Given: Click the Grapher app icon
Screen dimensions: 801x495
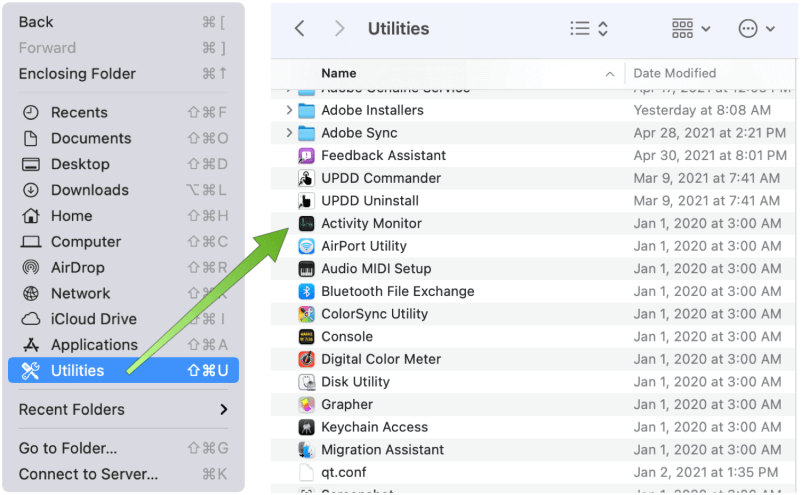Looking at the screenshot, I should (307, 405).
